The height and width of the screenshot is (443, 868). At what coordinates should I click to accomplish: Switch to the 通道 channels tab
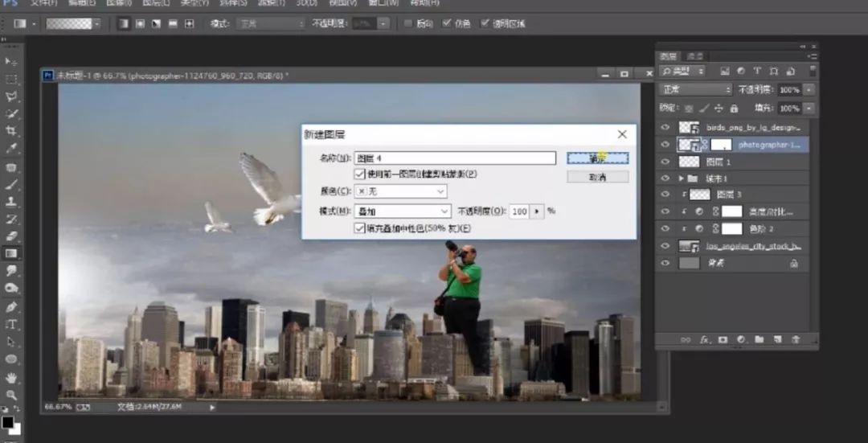[x=694, y=56]
